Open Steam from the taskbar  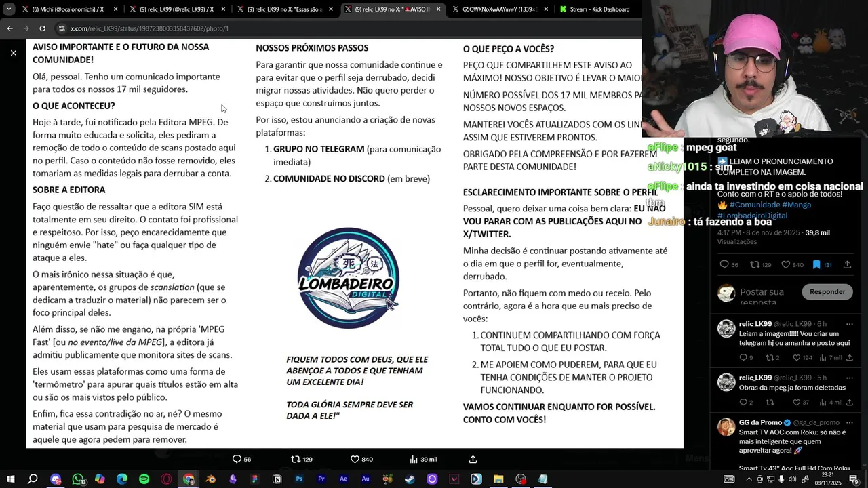(x=410, y=479)
